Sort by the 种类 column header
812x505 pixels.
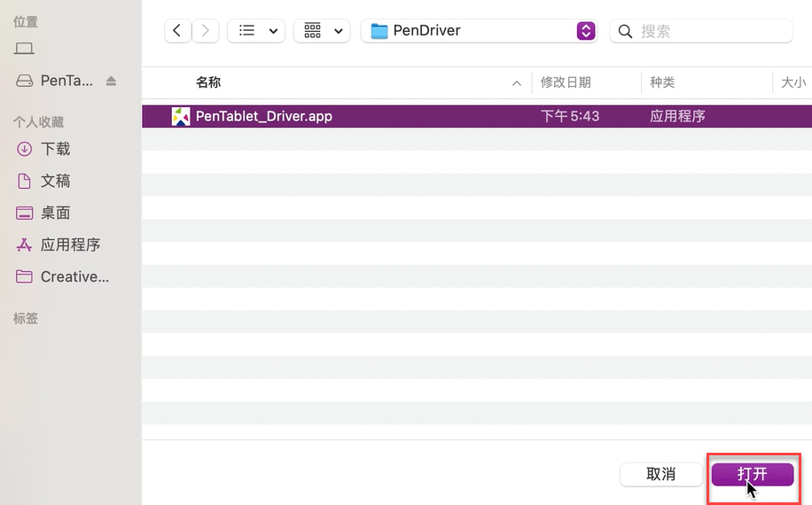(x=662, y=82)
